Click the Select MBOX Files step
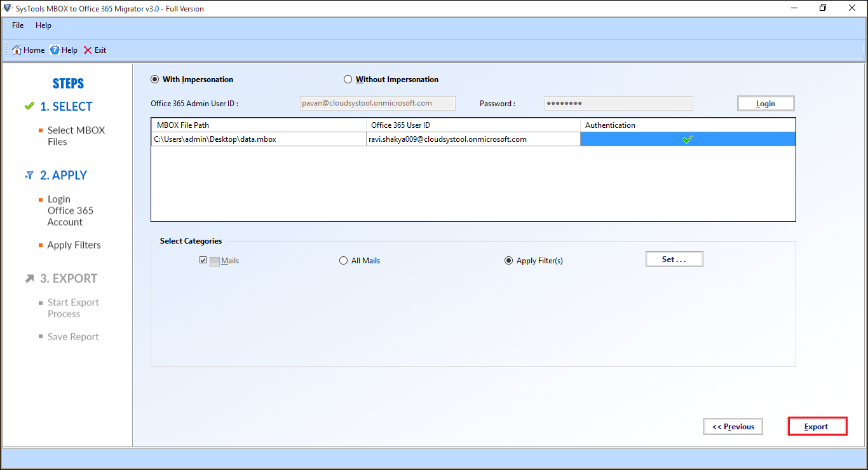Image resolution: width=868 pixels, height=470 pixels. [76, 136]
